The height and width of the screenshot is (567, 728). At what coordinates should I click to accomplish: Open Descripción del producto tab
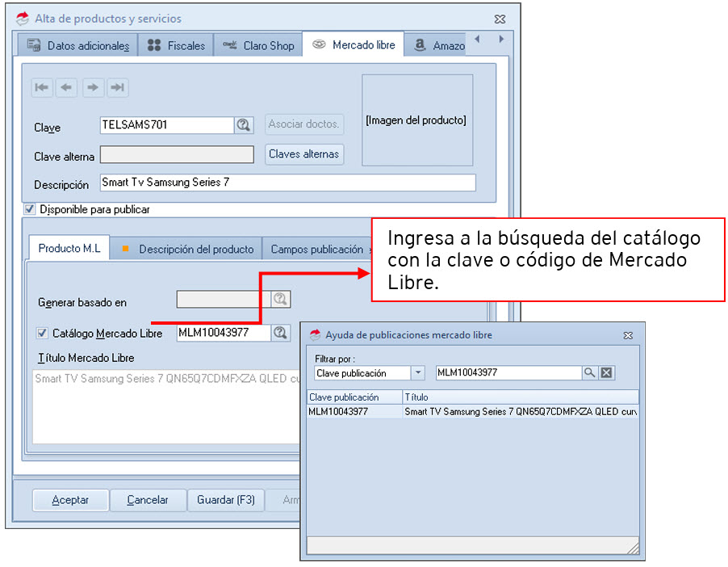188,250
